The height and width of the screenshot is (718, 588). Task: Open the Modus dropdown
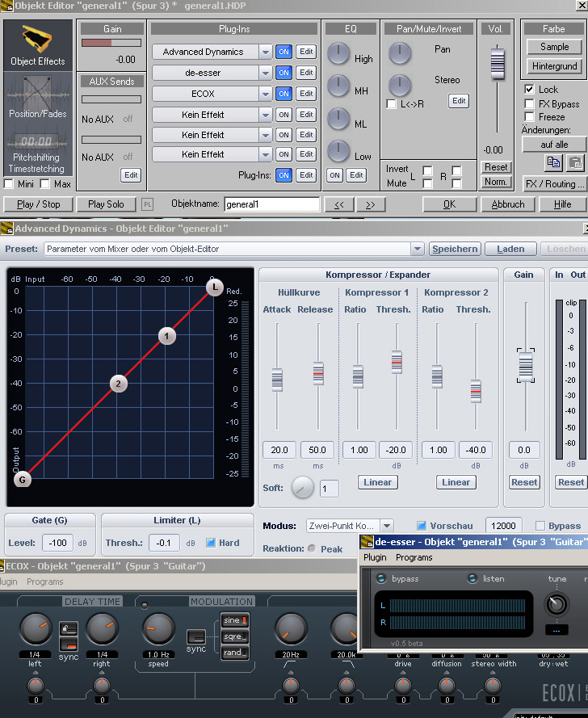point(387,526)
